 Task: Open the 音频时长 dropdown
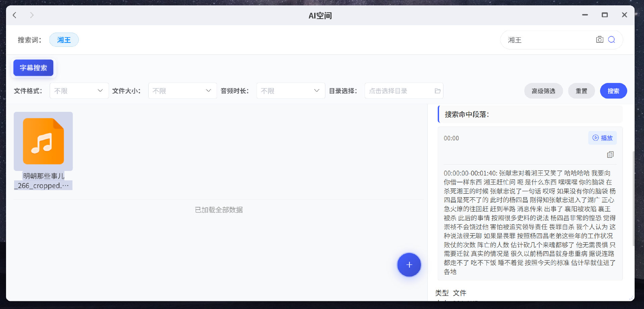click(291, 91)
